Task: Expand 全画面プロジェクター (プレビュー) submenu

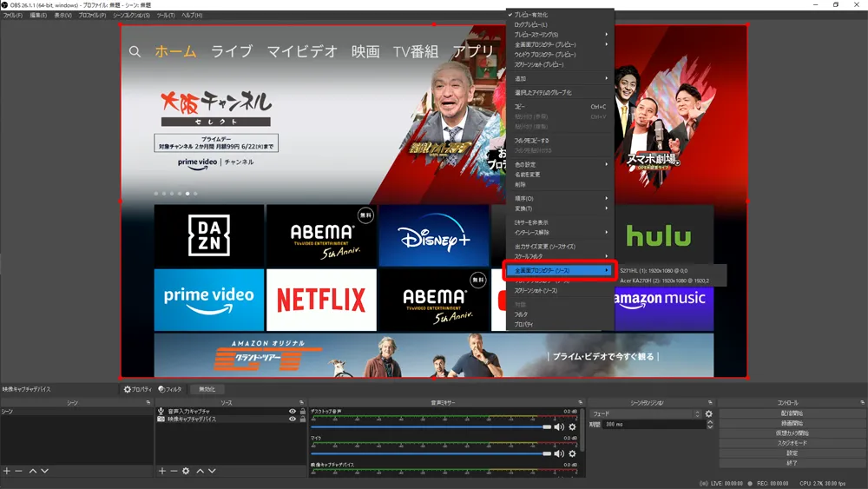Action: coord(560,45)
